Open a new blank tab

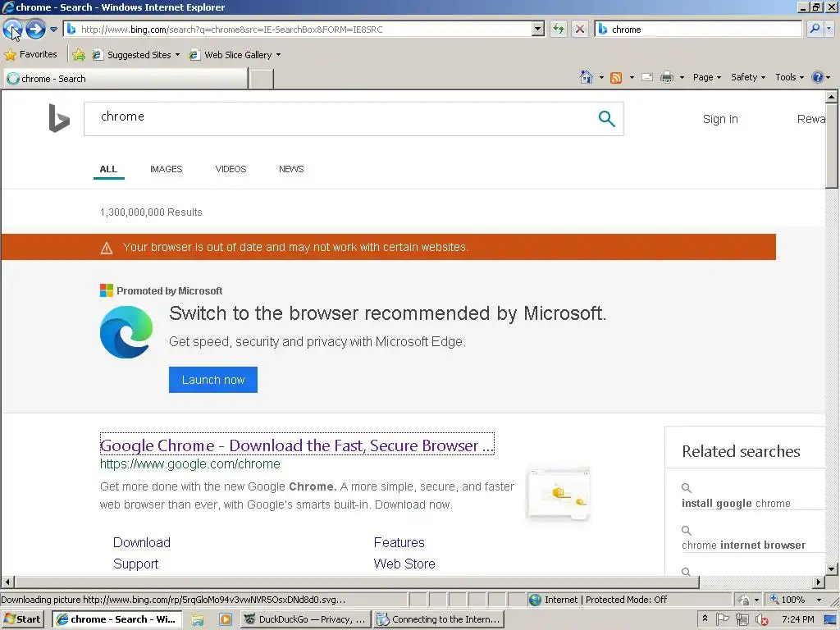tap(262, 79)
